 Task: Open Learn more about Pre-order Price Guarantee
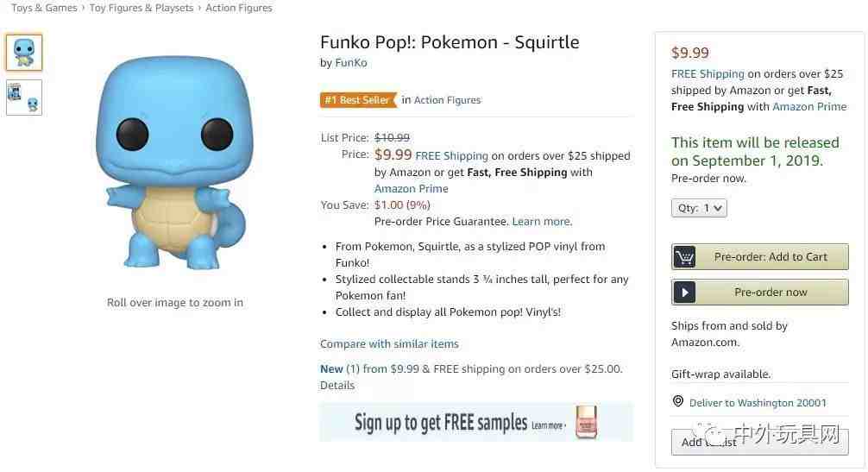click(542, 222)
